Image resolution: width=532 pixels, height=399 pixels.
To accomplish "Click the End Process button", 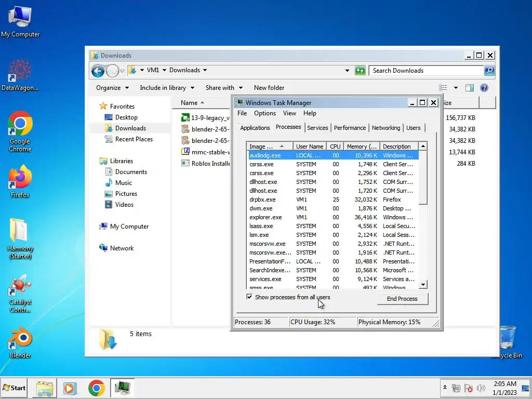I will 403,299.
